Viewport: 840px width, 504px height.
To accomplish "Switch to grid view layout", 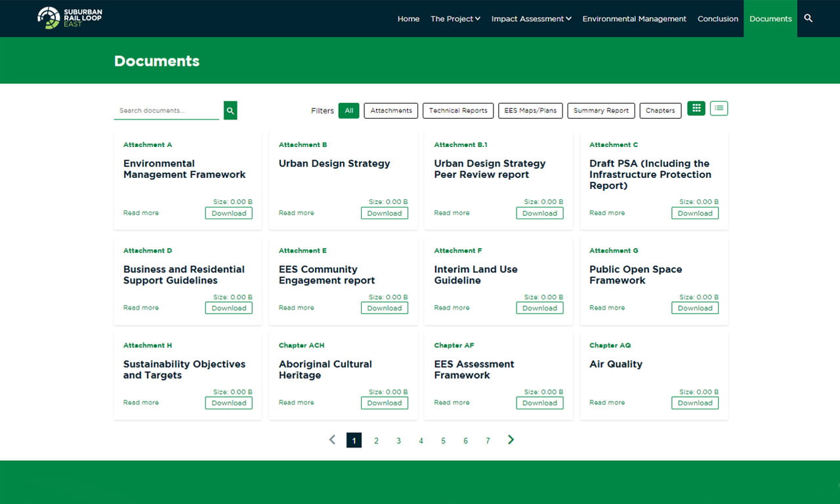I will [696, 108].
